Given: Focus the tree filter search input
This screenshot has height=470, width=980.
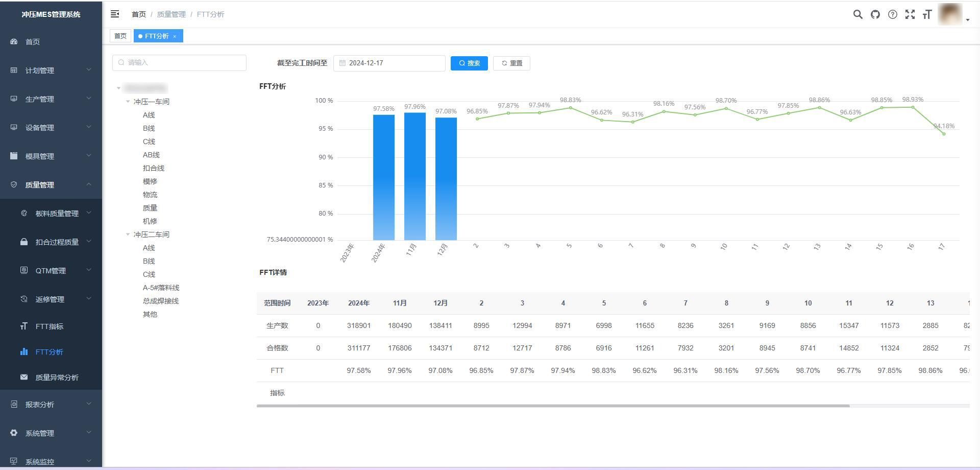Looking at the screenshot, I should 179,63.
